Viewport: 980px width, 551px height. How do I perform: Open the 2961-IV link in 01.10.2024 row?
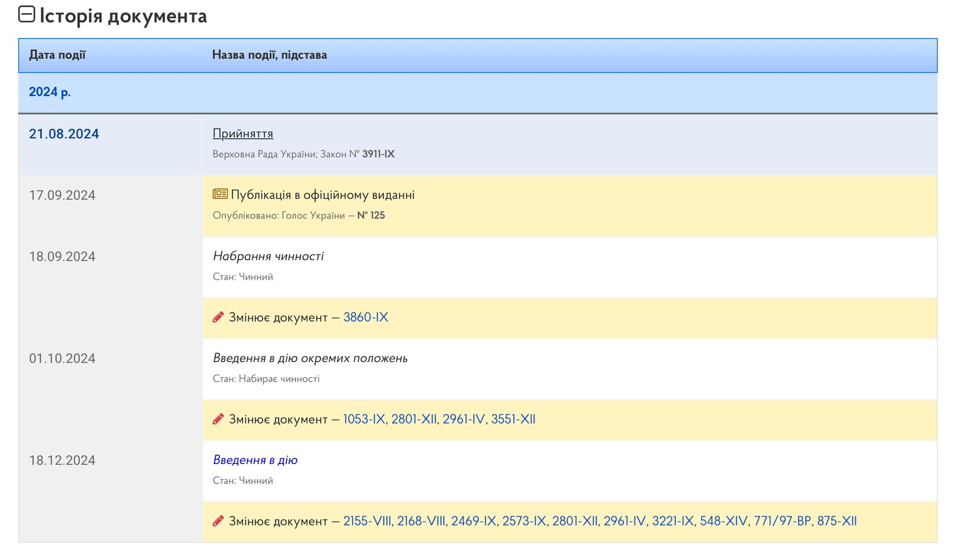(x=464, y=419)
